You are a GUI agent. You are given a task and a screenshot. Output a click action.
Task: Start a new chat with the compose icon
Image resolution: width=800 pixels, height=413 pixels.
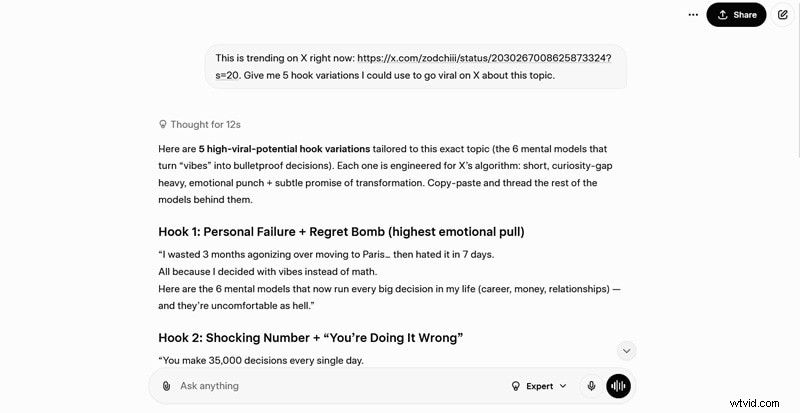pos(782,15)
